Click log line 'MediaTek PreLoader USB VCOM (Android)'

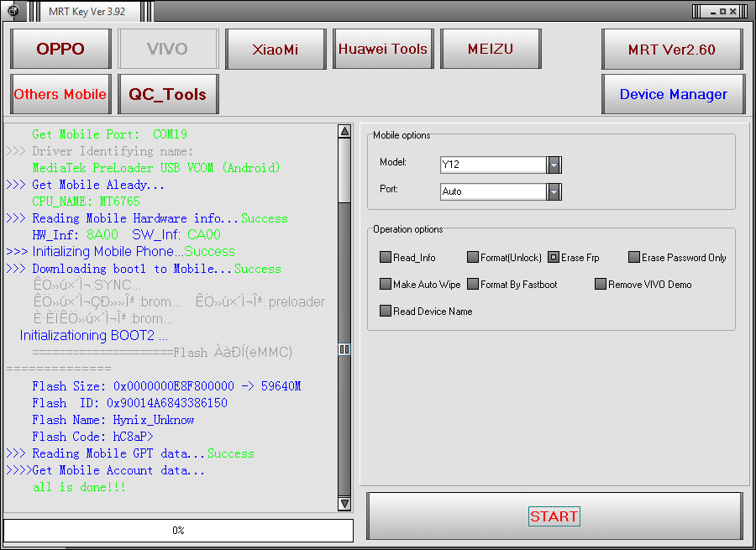155,168
